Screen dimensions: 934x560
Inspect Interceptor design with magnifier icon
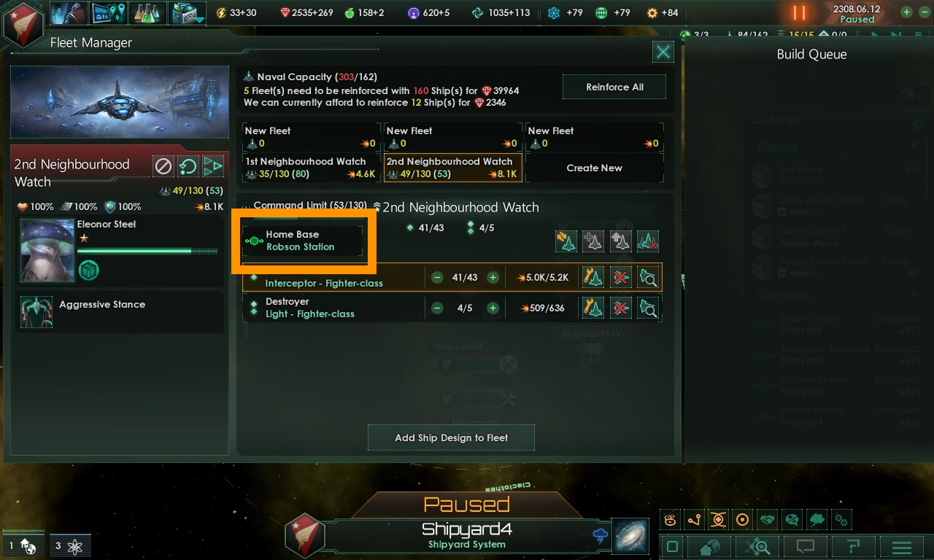pos(648,277)
